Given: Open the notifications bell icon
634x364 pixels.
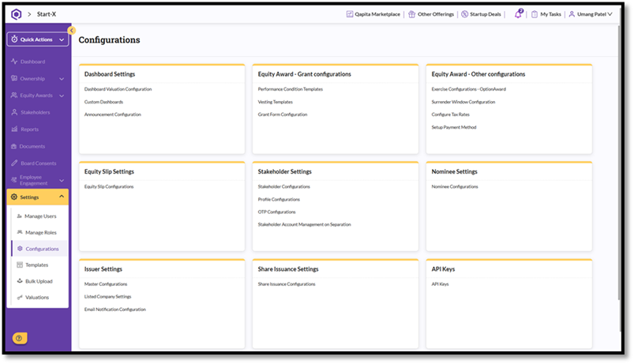Looking at the screenshot, I should (x=519, y=14).
